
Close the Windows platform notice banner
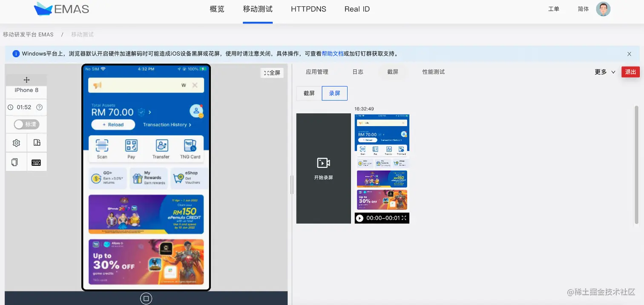click(629, 54)
